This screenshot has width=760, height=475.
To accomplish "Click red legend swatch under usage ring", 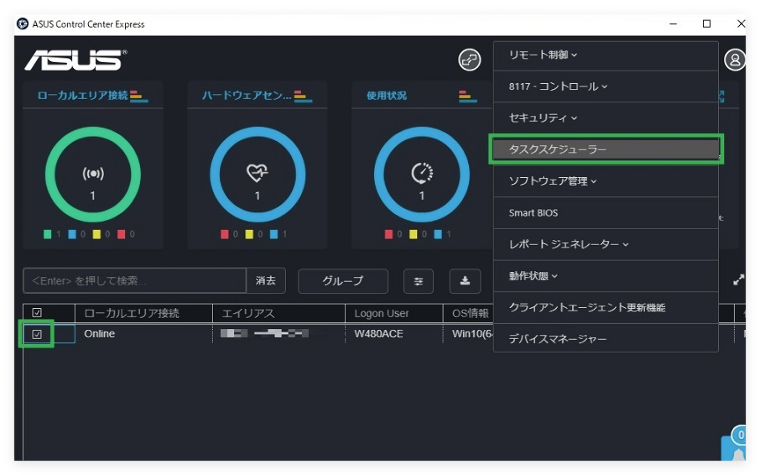I will 388,235.
